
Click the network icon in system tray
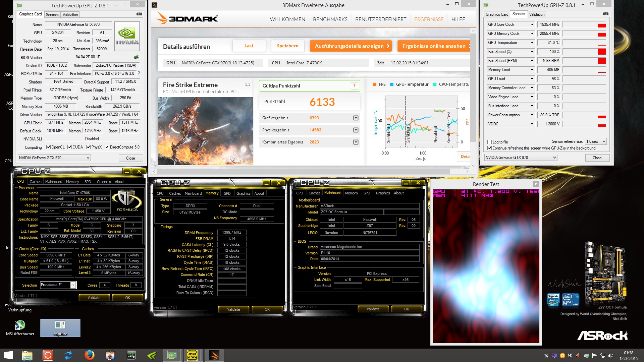(x=603, y=356)
